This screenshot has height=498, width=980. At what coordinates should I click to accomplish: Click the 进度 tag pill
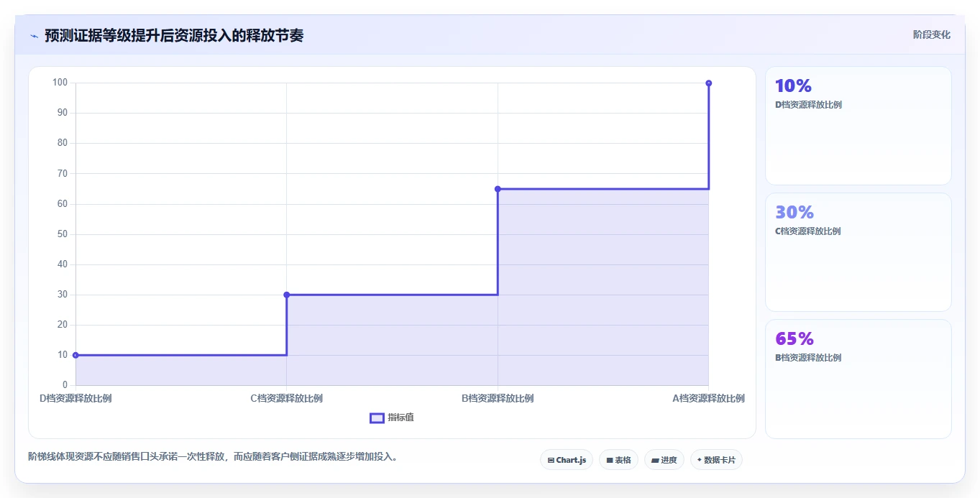tap(664, 460)
